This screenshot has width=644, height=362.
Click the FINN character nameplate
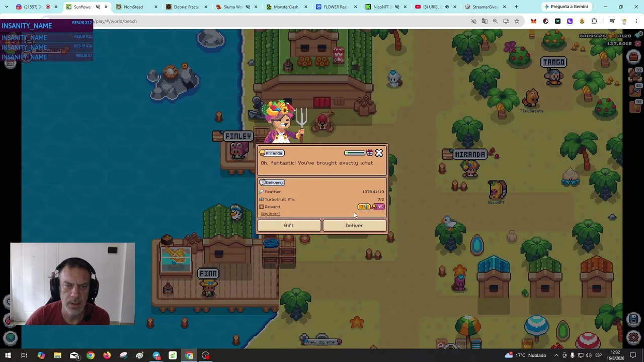(208, 274)
